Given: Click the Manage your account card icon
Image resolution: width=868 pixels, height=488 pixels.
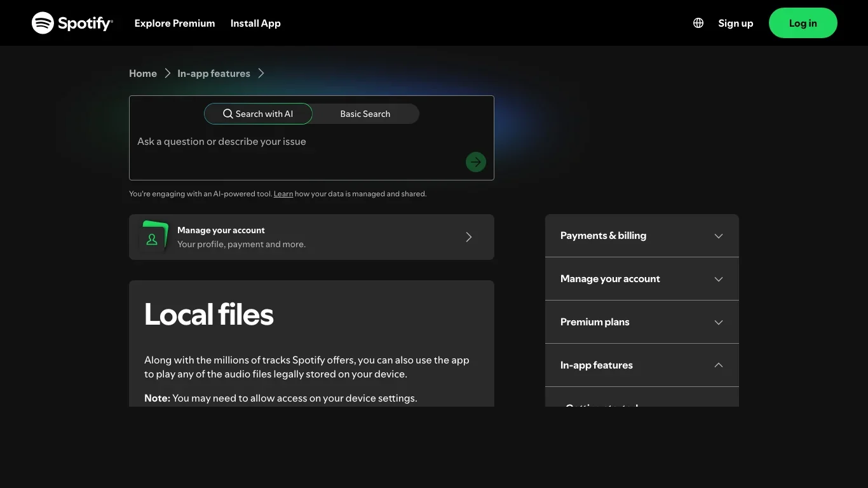Looking at the screenshot, I should click(153, 237).
